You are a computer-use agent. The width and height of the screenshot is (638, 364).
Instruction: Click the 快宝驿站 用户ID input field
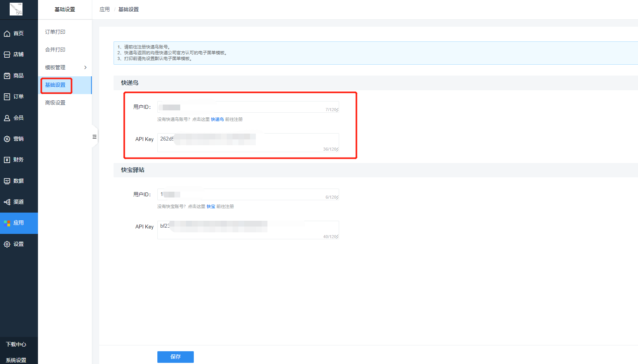click(248, 194)
